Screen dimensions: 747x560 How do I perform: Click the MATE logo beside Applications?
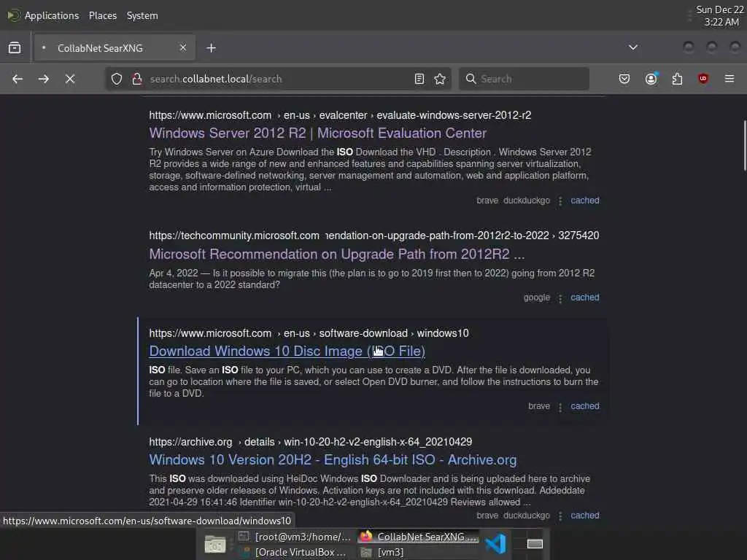[14, 16]
